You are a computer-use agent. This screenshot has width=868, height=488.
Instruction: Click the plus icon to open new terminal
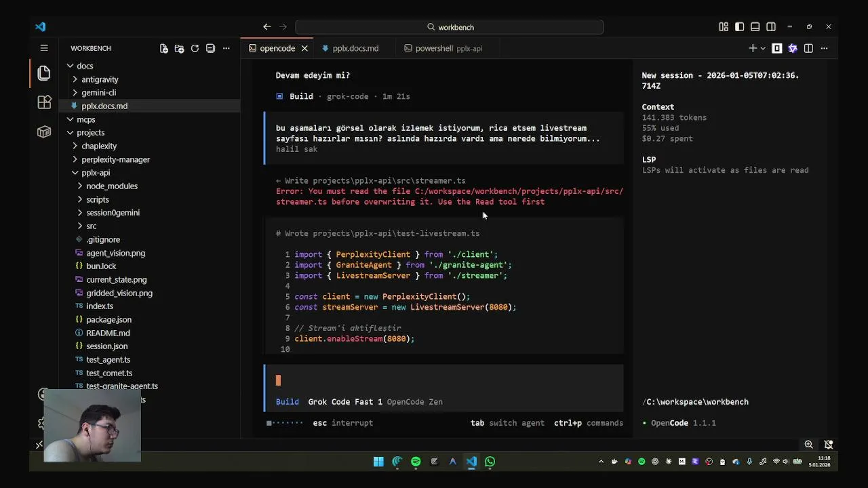click(x=752, y=48)
